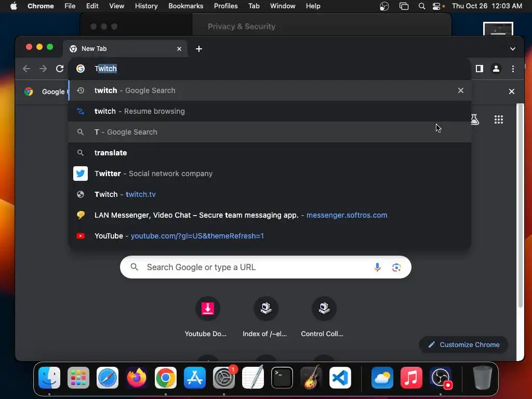Open a new tab with the plus button
Viewport: 532px width, 399px height.
[199, 49]
